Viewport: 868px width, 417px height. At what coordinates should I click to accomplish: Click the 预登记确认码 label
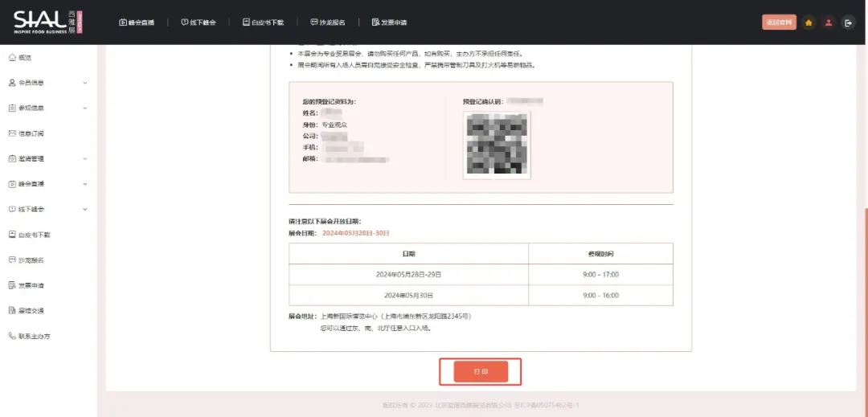pos(483,102)
